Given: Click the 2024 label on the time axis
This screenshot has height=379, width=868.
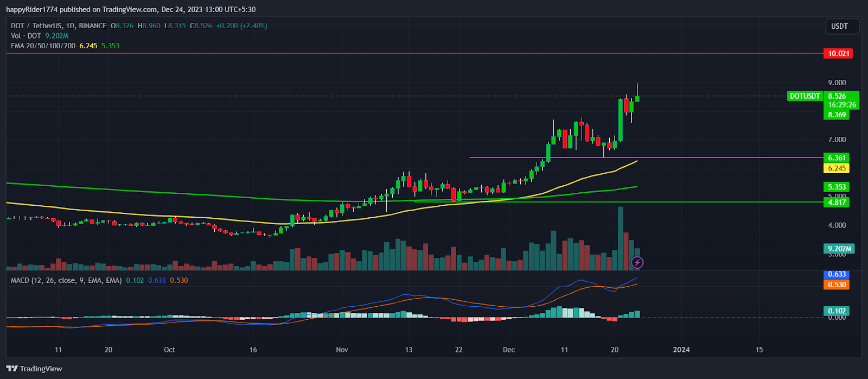Looking at the screenshot, I should coord(681,350).
